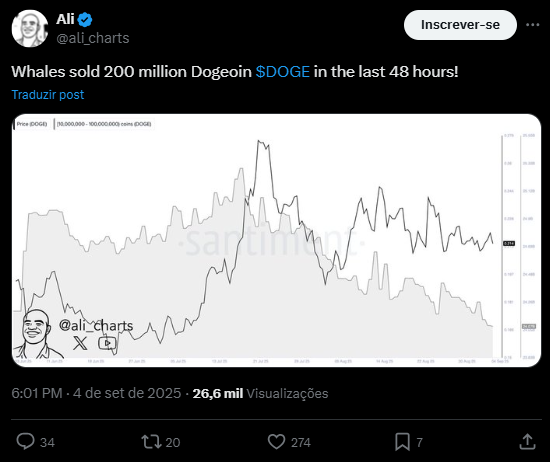The height and width of the screenshot is (462, 550).
Task: Click the 10,000,000 - 100,000,000 coins legend
Action: click(x=104, y=124)
